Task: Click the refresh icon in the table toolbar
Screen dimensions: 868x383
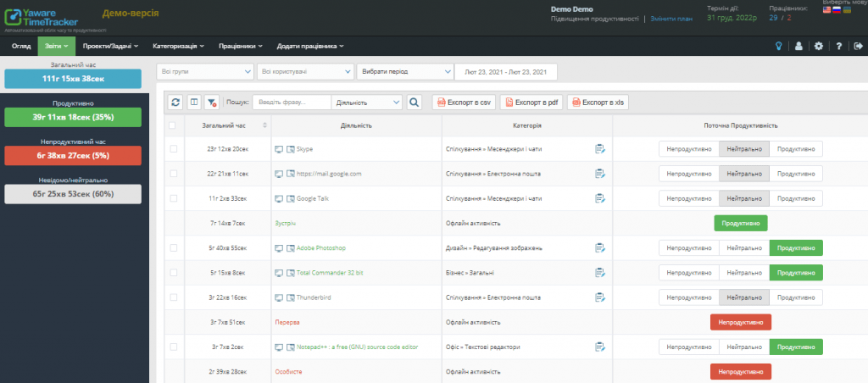Action: 175,102
